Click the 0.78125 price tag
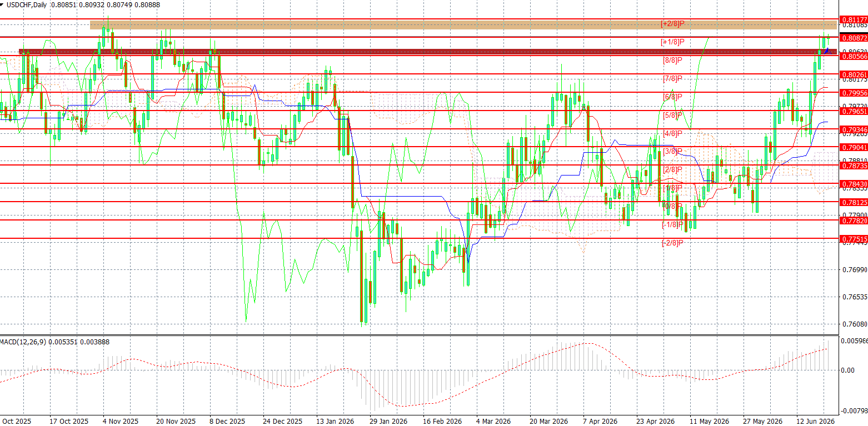 tap(855, 202)
